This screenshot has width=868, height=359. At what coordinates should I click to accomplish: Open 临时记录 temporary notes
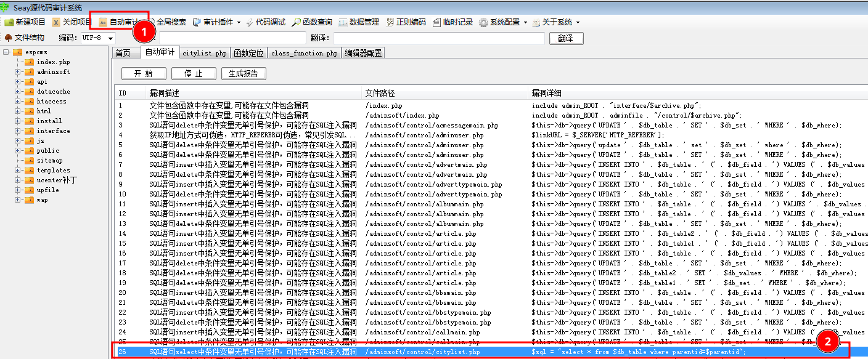pos(453,22)
